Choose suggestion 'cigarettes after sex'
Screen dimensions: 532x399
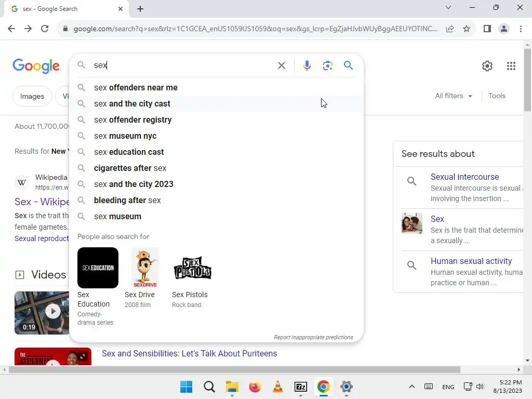216,168
